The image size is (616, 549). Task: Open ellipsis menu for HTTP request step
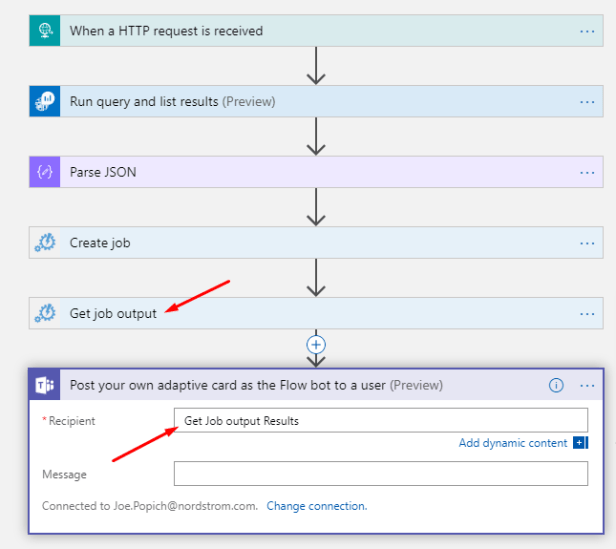587,31
